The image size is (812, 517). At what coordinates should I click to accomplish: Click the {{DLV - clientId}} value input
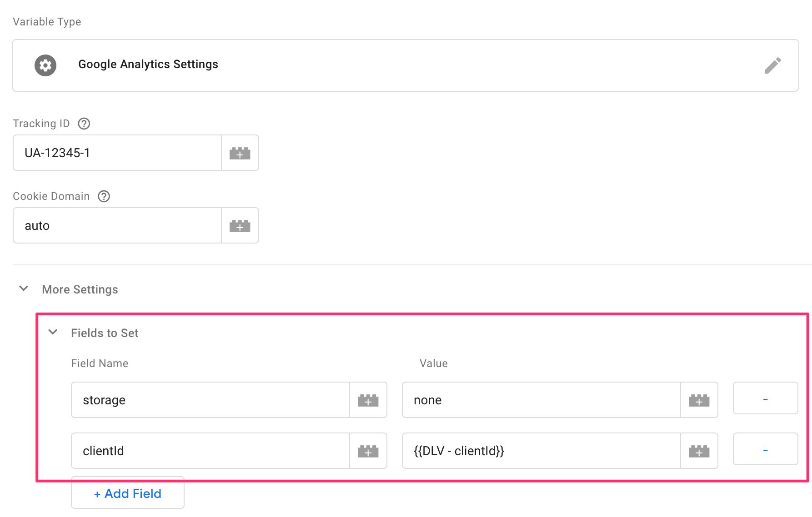(541, 451)
